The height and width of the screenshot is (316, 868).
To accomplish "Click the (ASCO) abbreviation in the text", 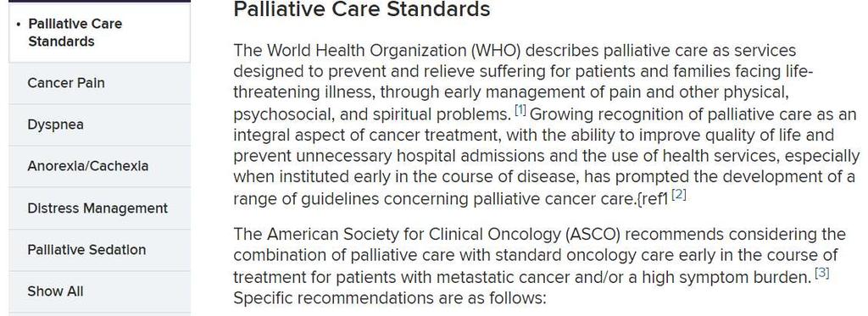I will pyautogui.click(x=593, y=234).
